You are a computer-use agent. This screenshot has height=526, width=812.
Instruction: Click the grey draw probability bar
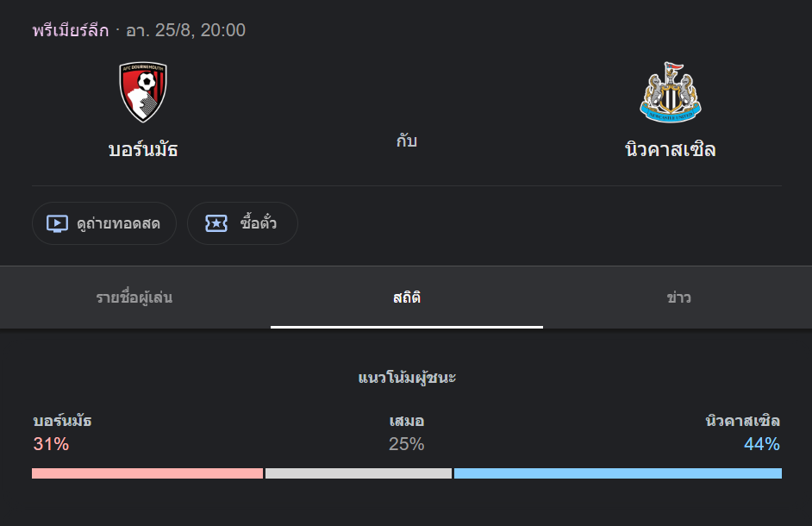pyautogui.click(x=358, y=473)
